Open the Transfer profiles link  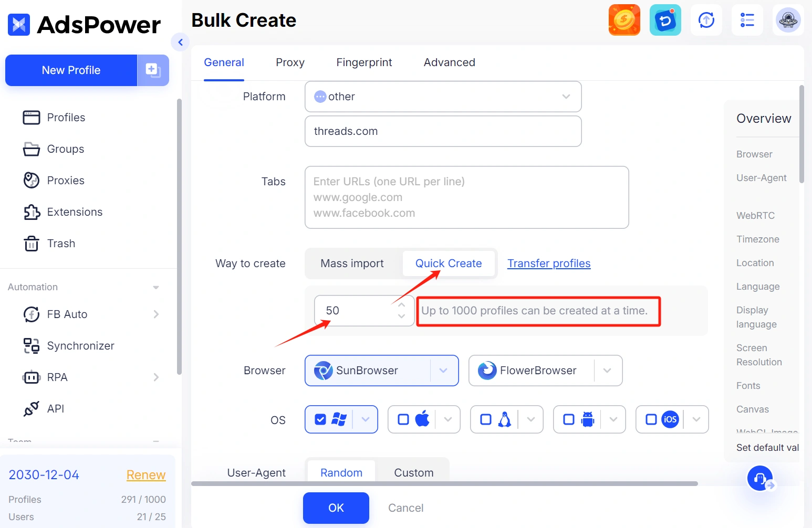[x=549, y=263]
